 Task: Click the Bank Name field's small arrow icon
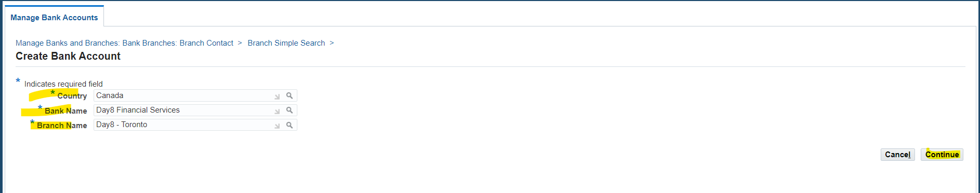(277, 111)
